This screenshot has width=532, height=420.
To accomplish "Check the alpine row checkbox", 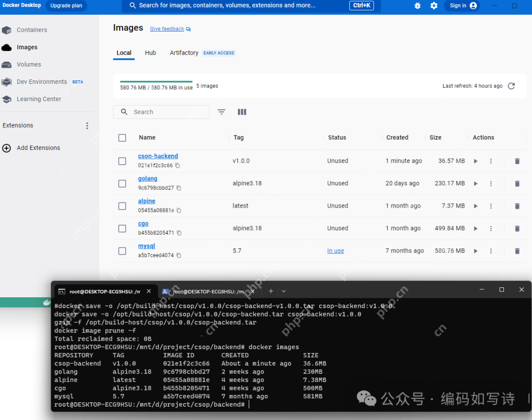I will (122, 206).
